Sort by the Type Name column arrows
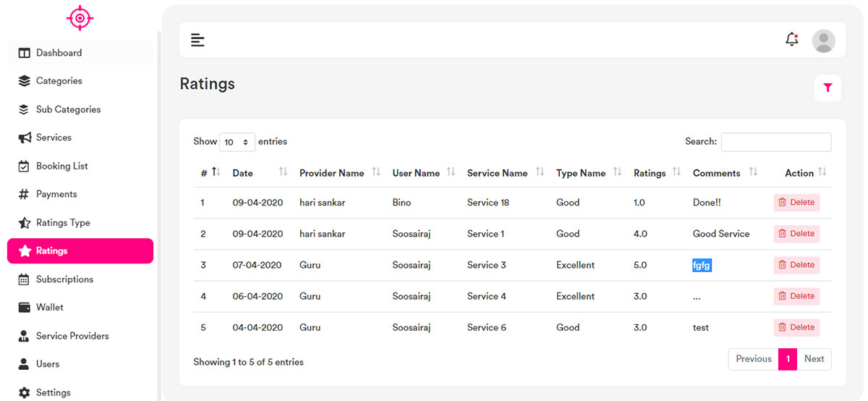 tap(617, 172)
